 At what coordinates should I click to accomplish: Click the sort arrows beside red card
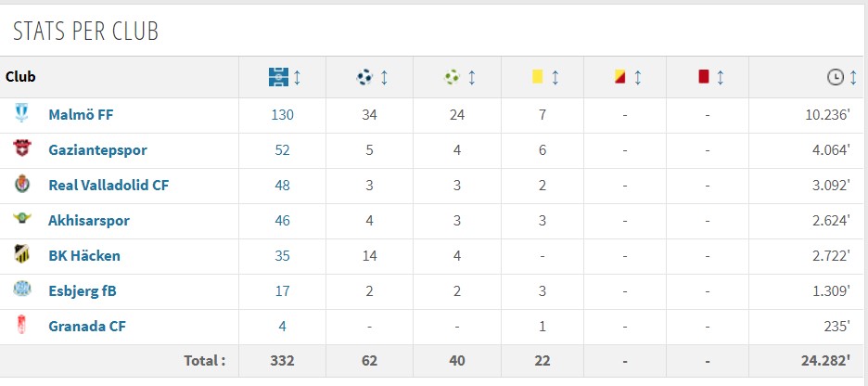click(720, 77)
